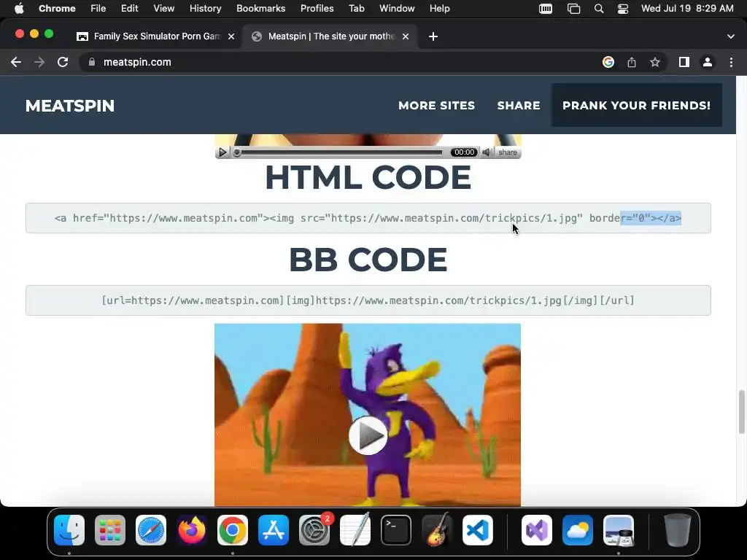Open the Chrome menu in menu bar

point(57,9)
